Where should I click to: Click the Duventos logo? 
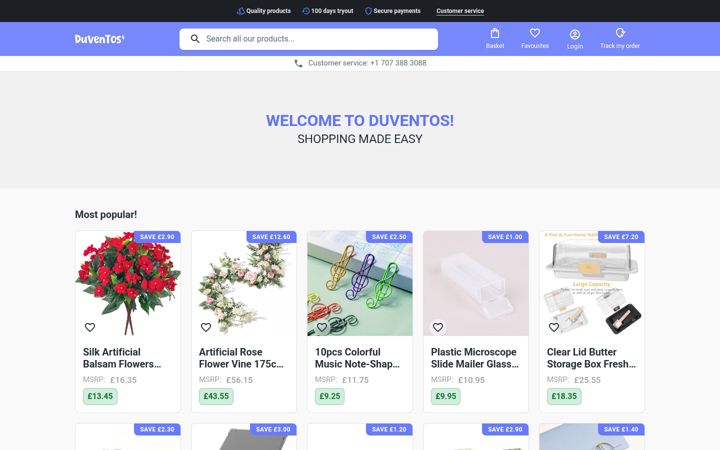click(100, 39)
